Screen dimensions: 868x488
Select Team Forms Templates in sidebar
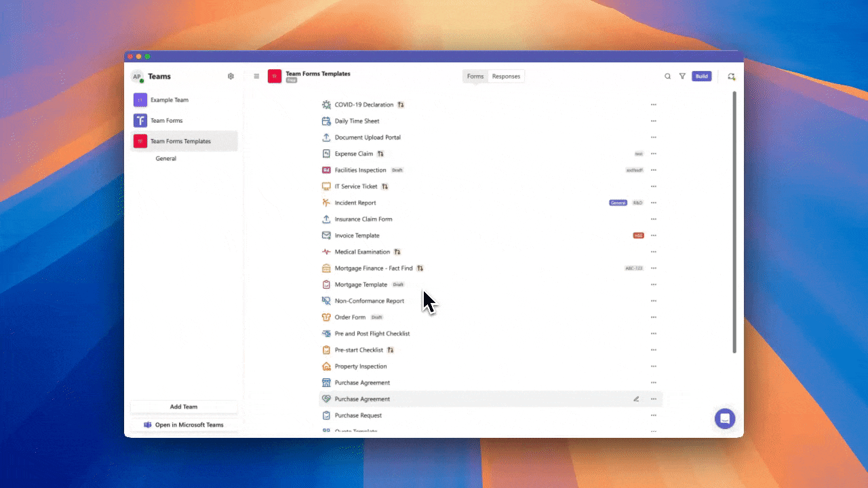pos(184,141)
